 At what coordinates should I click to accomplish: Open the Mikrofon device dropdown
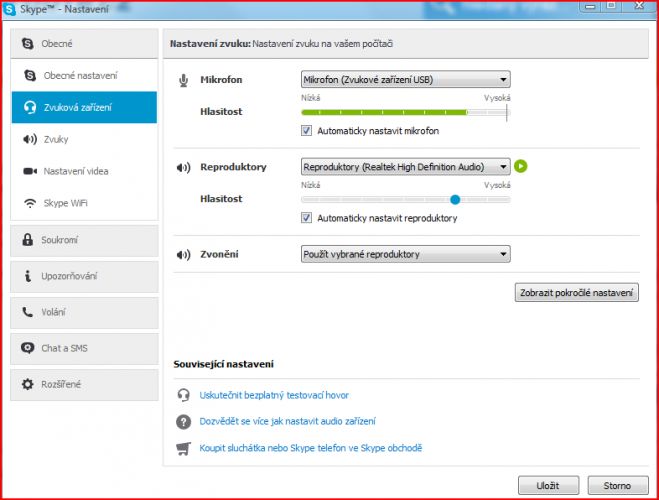[406, 79]
